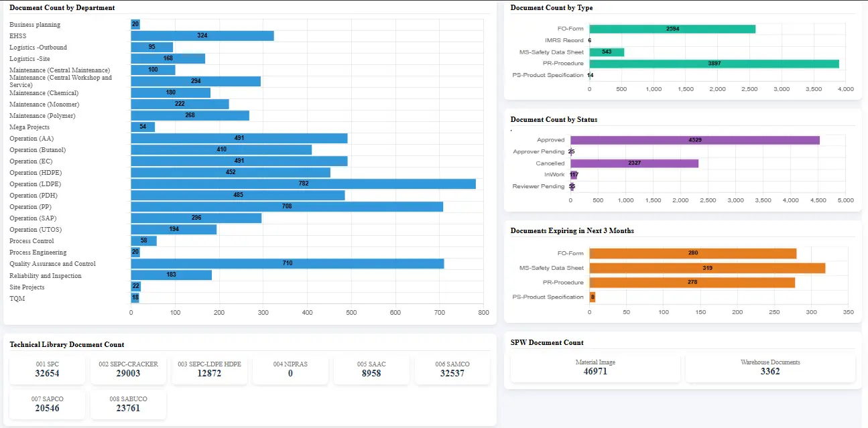Click the PR-Procedure bar showing 3897
This screenshot has height=428, width=868.
[x=714, y=64]
